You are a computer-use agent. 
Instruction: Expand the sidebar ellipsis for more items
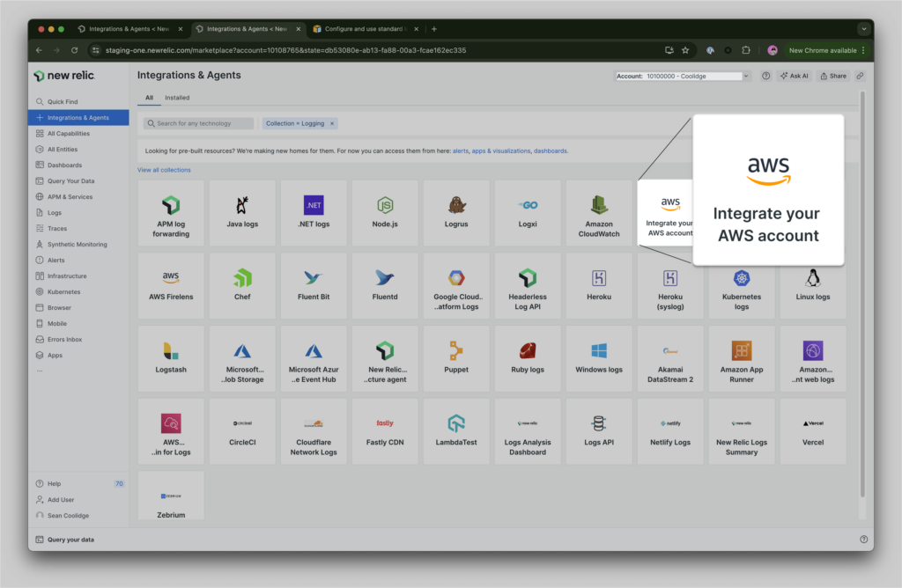click(40, 371)
